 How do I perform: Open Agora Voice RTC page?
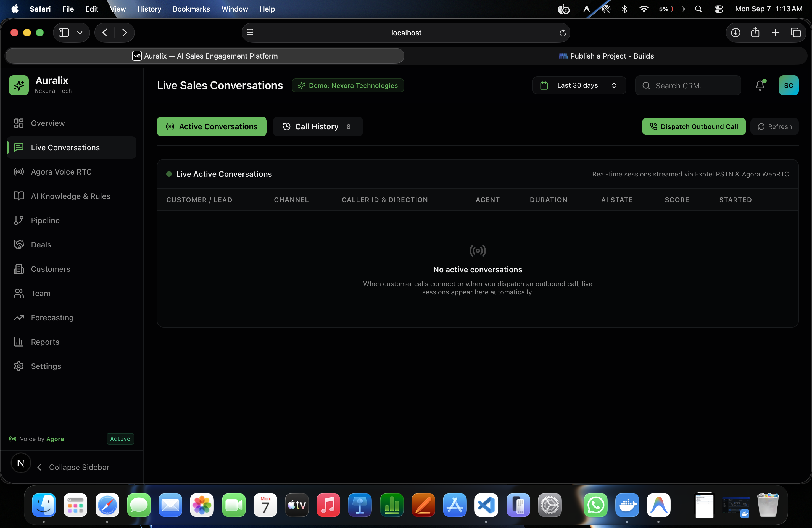(x=71, y=171)
